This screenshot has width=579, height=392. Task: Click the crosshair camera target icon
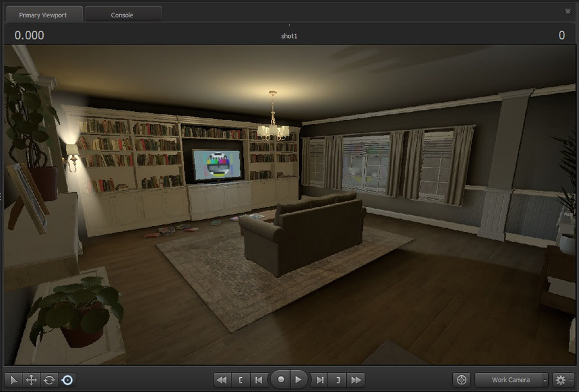461,380
